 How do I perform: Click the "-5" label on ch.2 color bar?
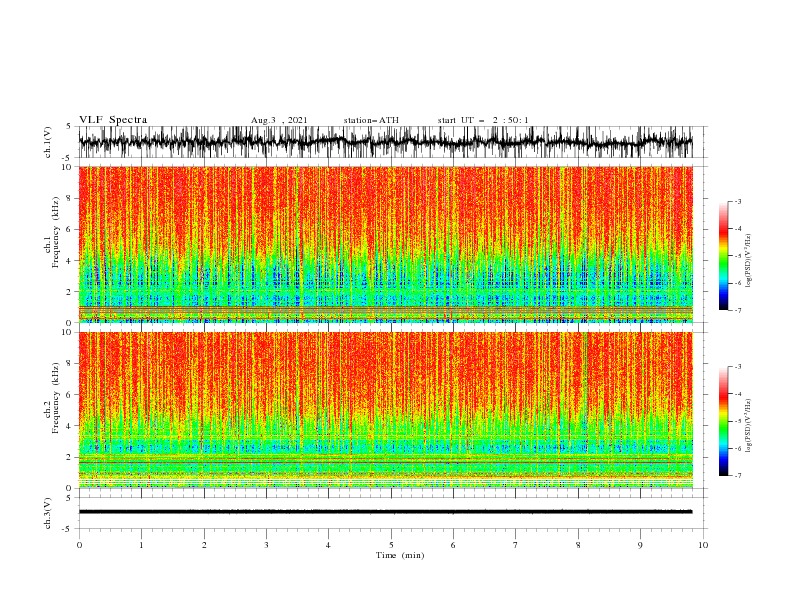(737, 421)
